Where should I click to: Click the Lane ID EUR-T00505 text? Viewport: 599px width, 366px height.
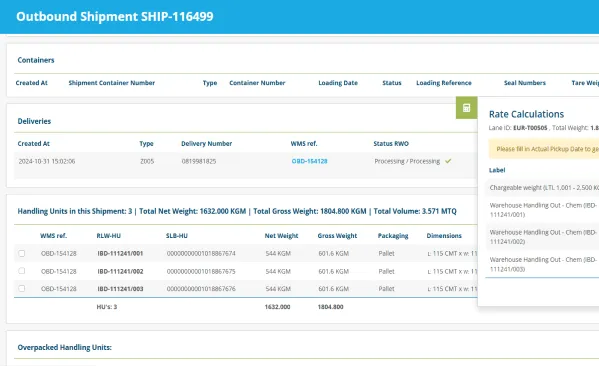point(518,128)
